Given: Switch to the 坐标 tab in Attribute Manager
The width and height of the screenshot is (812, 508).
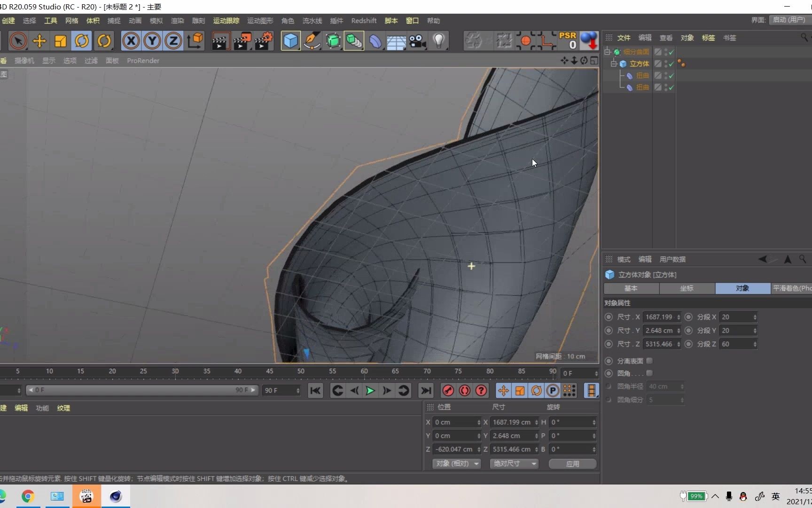Looking at the screenshot, I should pos(687,288).
